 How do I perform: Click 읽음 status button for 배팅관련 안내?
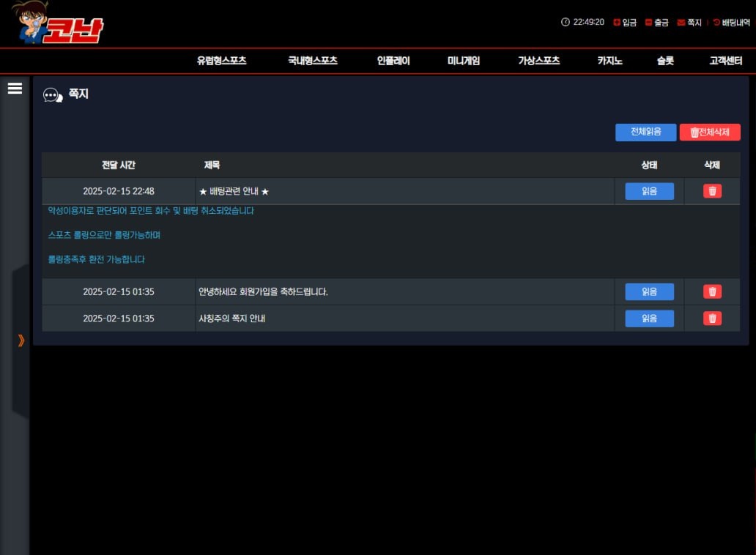click(x=649, y=191)
